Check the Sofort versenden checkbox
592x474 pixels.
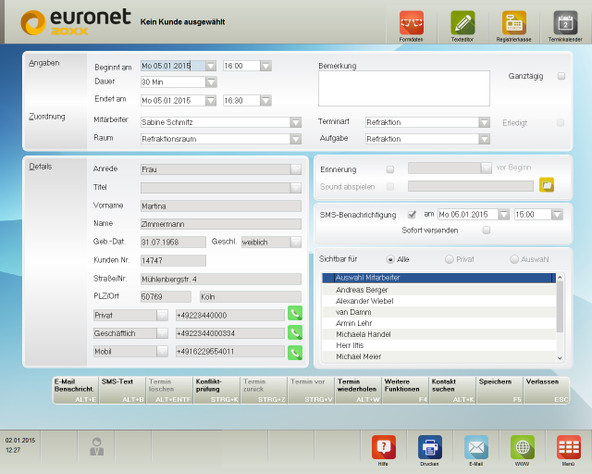[x=486, y=230]
